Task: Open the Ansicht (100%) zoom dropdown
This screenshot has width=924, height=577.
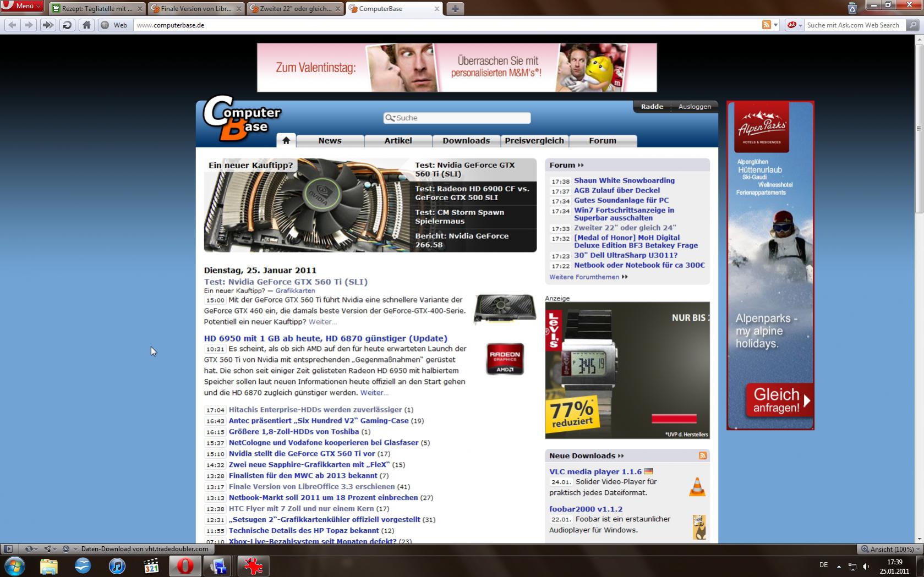Action: 890,549
